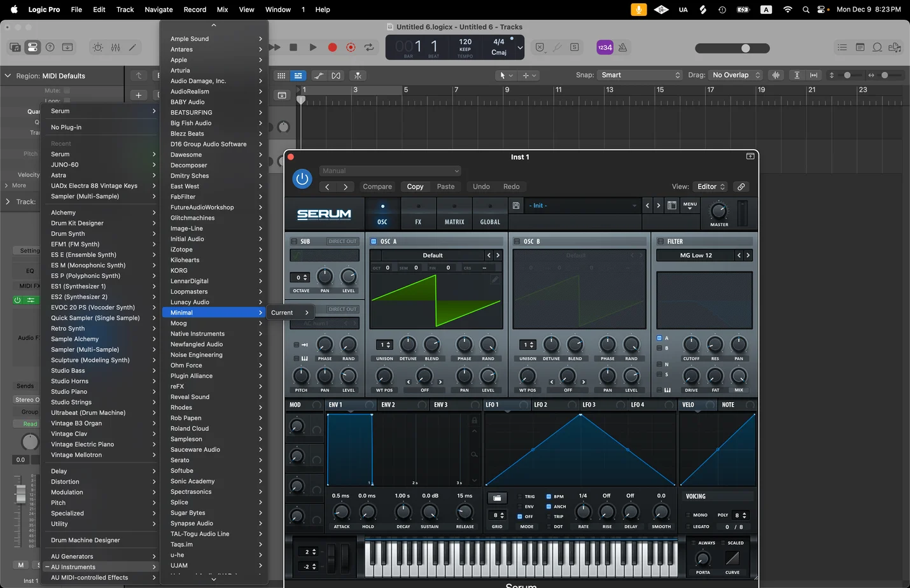Click the vertical zoom slider
This screenshot has width=910, height=588.
[848, 75]
